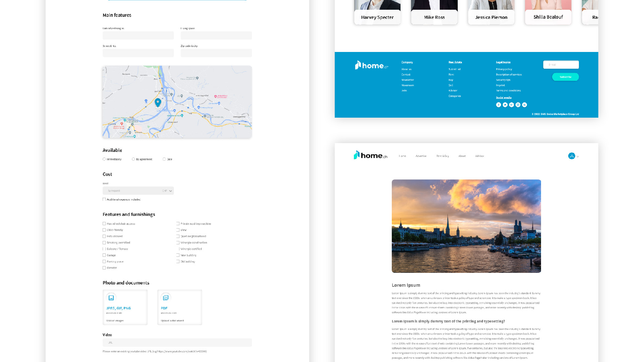Click the video URL input field

point(177,343)
